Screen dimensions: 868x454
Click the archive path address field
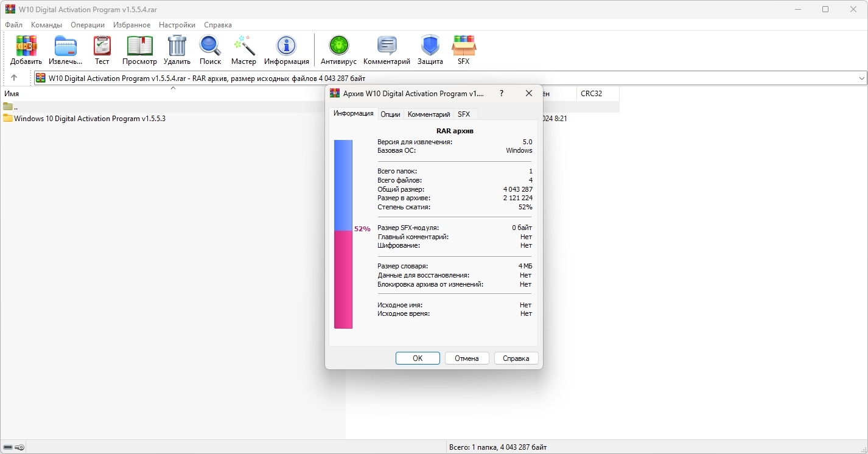click(x=450, y=79)
